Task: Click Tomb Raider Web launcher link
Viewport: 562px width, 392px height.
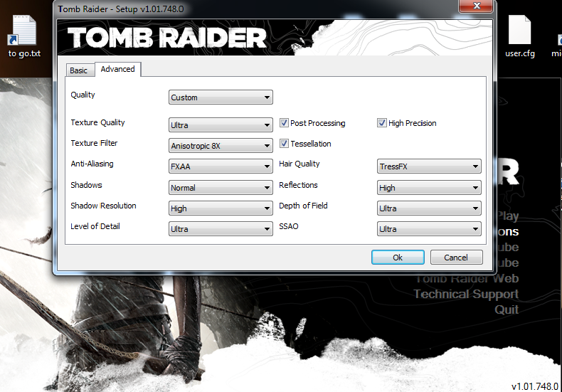Action: (x=467, y=278)
